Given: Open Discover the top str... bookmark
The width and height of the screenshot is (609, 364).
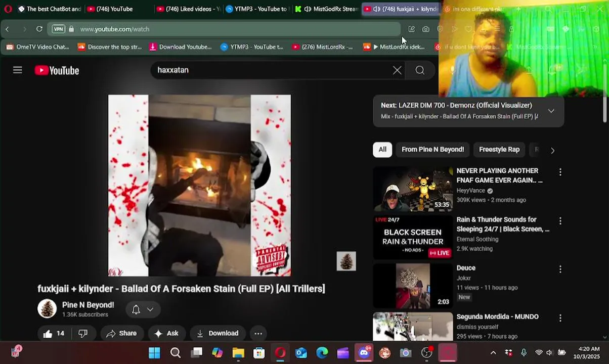Looking at the screenshot, I should 109,47.
